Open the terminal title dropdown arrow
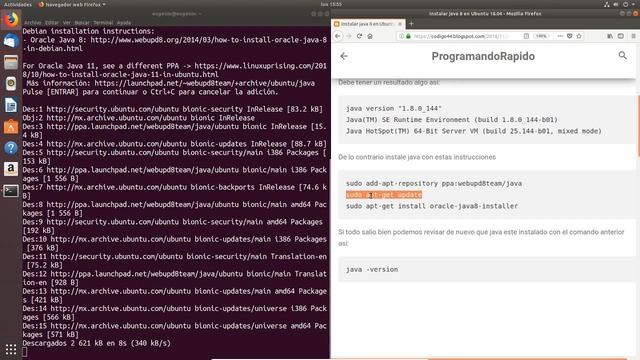Viewport: 640px width, 360px height. click(x=200, y=14)
